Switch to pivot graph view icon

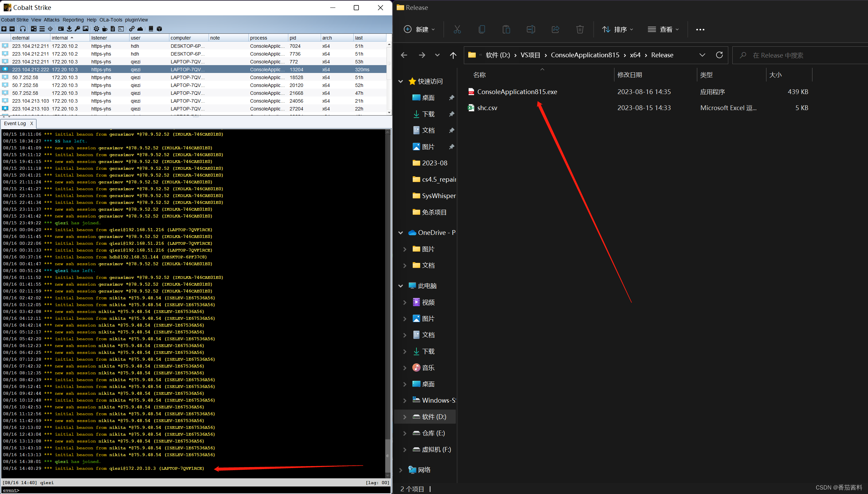tap(34, 29)
